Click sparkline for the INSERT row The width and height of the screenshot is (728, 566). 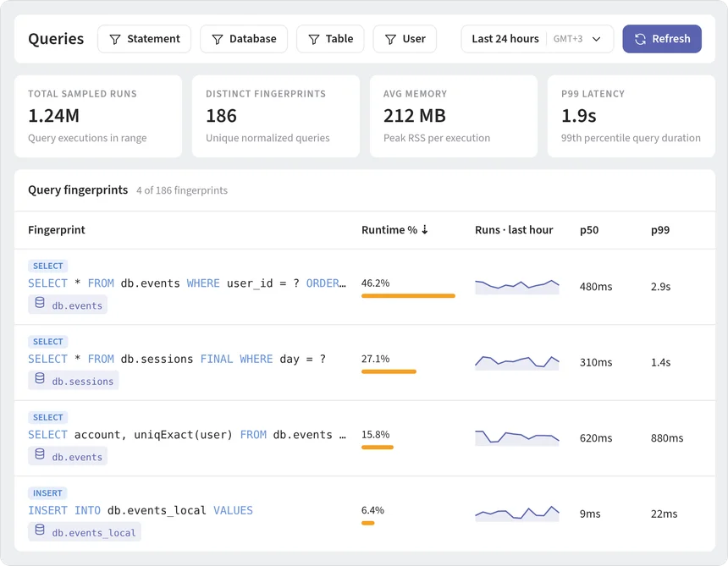click(516, 514)
